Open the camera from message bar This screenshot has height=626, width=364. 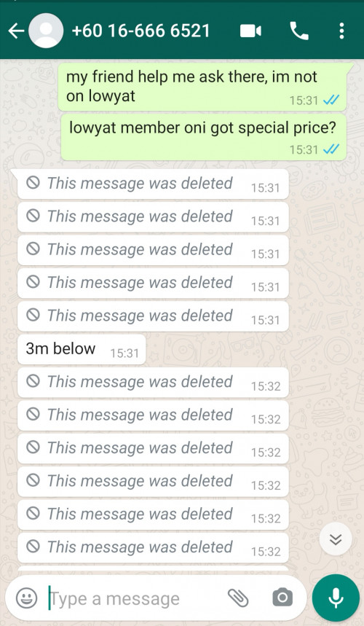[282, 598]
